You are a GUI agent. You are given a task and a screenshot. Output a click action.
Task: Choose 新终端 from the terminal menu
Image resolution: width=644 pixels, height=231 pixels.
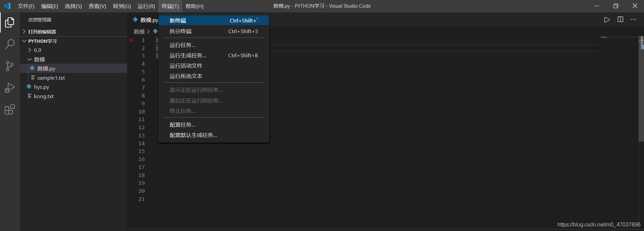214,20
